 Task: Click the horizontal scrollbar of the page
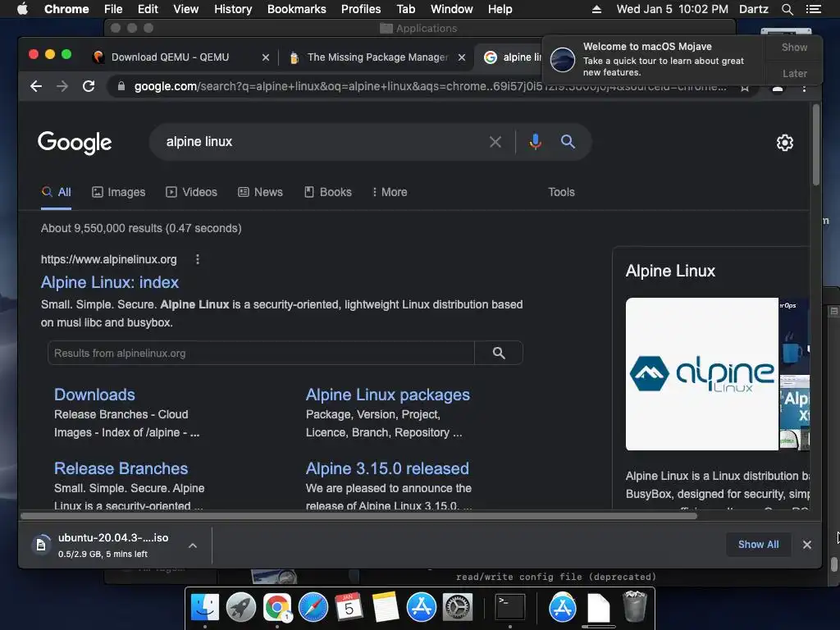tap(359, 516)
